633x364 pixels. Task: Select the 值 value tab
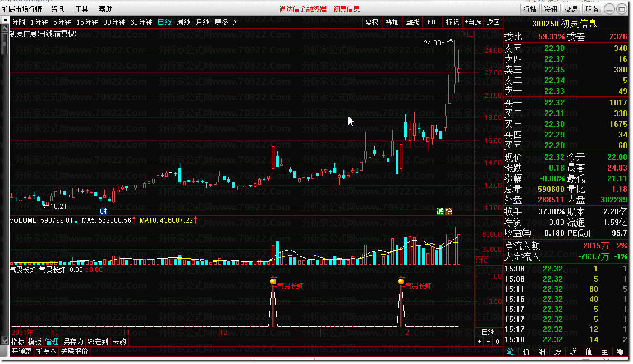click(x=589, y=352)
